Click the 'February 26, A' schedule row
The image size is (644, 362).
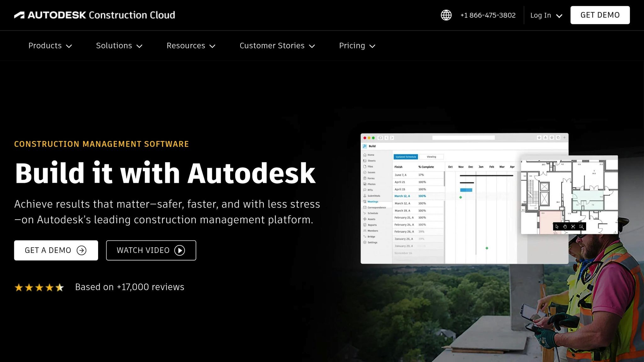point(418,232)
